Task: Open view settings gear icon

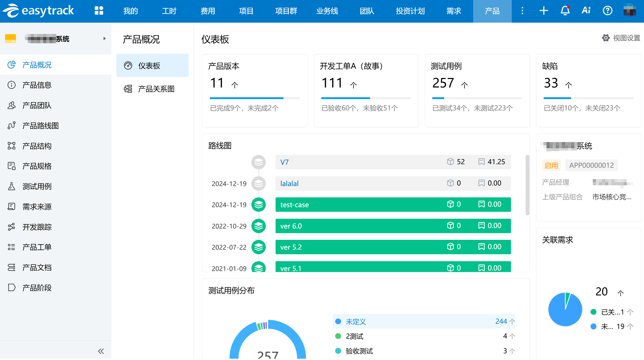Action: pyautogui.click(x=606, y=38)
